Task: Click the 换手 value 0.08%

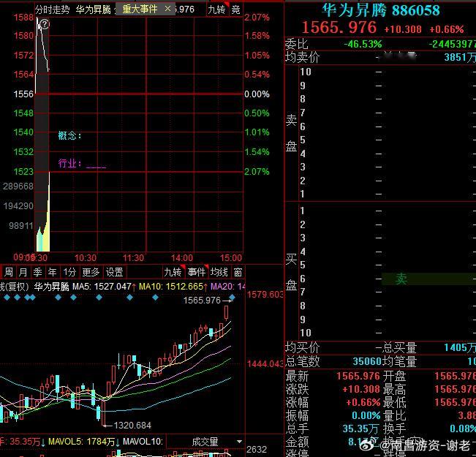Action: pyautogui.click(x=463, y=428)
